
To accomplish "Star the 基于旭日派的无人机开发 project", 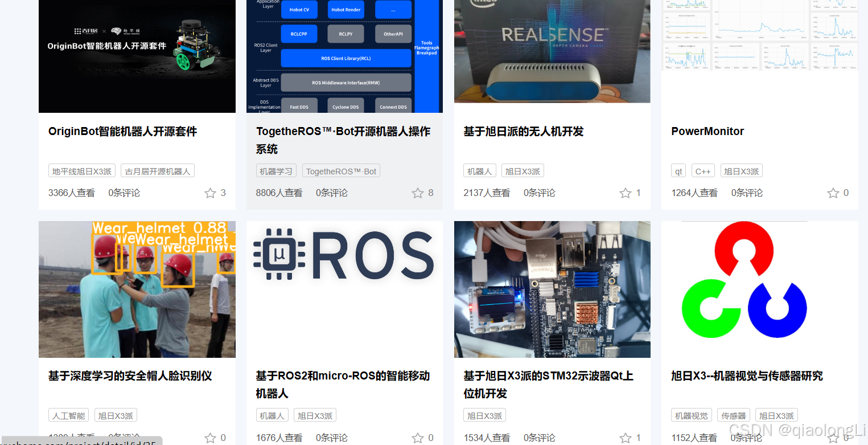I will [x=626, y=193].
